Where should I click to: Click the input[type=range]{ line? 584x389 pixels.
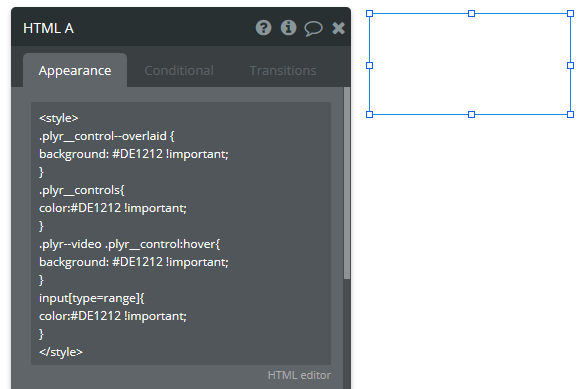92,298
